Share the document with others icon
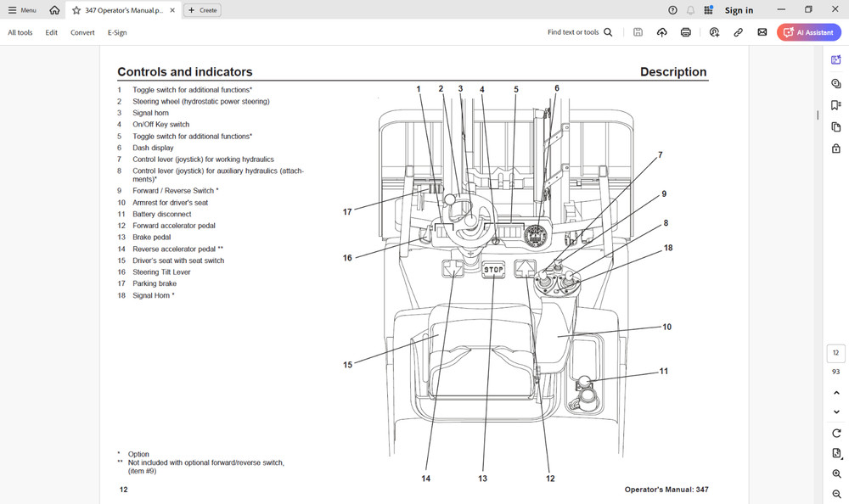The image size is (849, 504). 714,32
